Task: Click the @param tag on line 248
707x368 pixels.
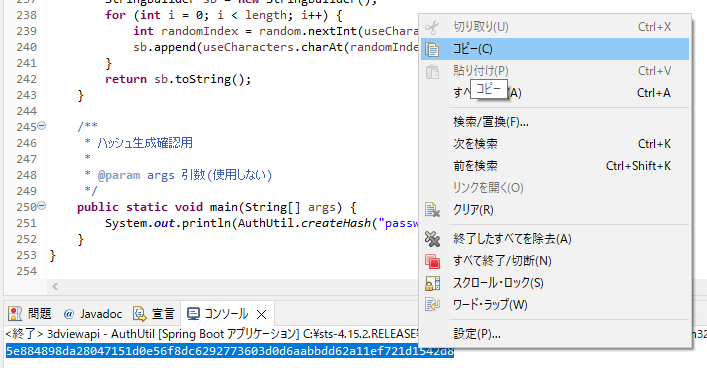Action: pyautogui.click(x=119, y=175)
